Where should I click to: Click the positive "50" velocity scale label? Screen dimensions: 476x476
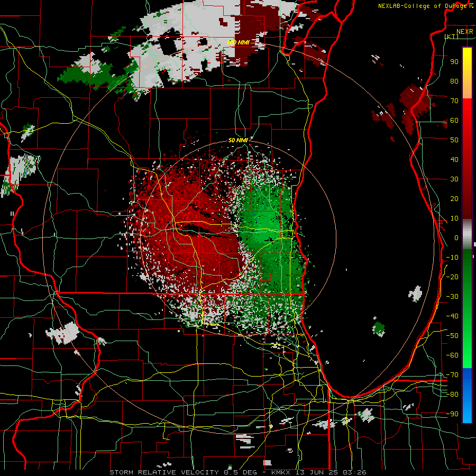point(454,140)
